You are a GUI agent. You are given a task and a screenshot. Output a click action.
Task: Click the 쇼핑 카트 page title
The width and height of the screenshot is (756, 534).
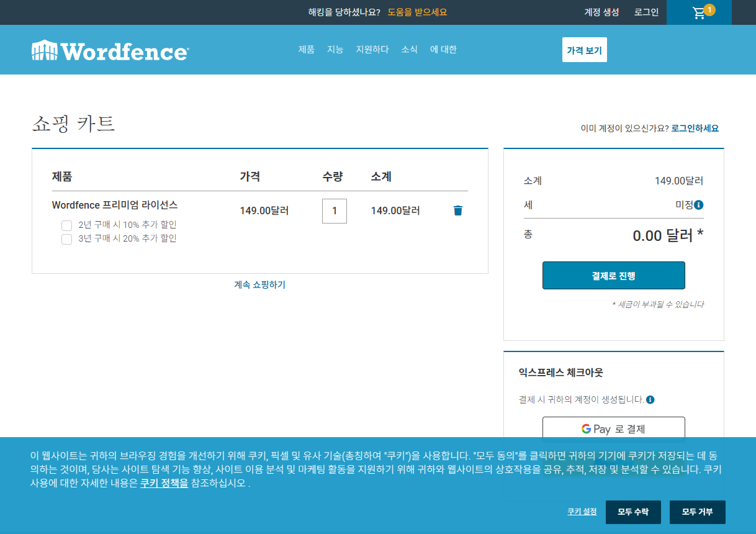point(74,124)
